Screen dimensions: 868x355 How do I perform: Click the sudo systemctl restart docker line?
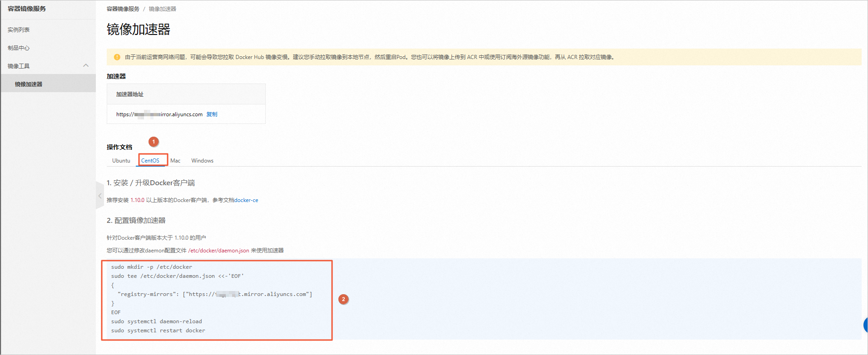pos(158,330)
